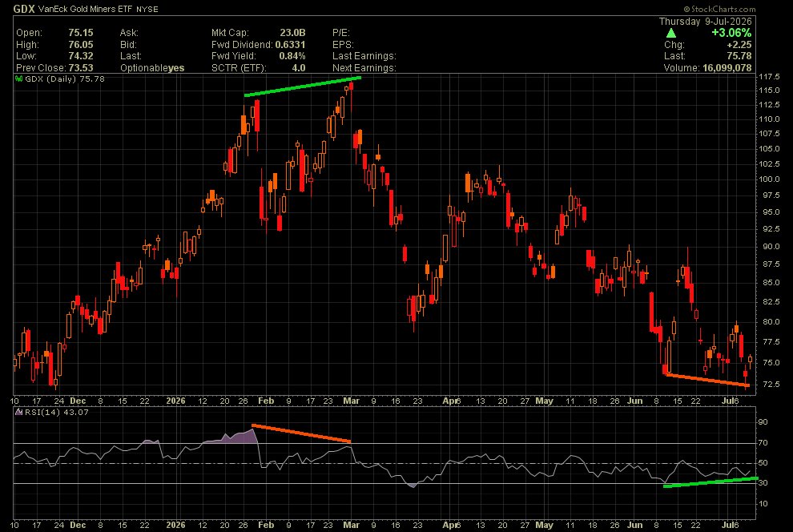Click the green up-triangle change indicator
The width and height of the screenshot is (793, 532).
(671, 34)
